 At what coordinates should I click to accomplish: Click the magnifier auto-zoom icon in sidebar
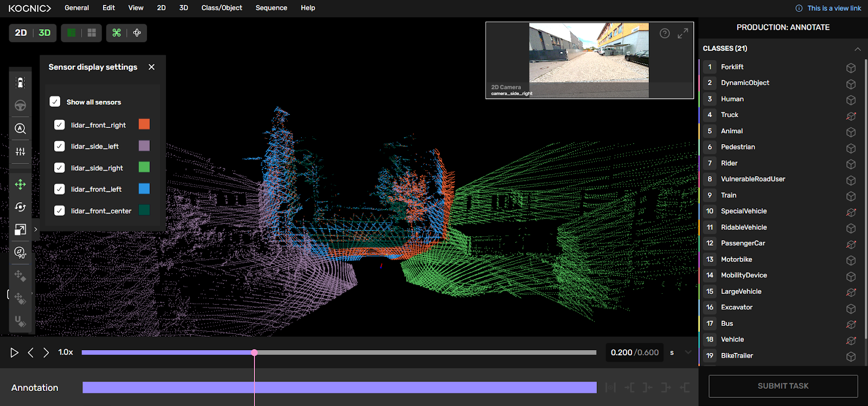coord(20,128)
